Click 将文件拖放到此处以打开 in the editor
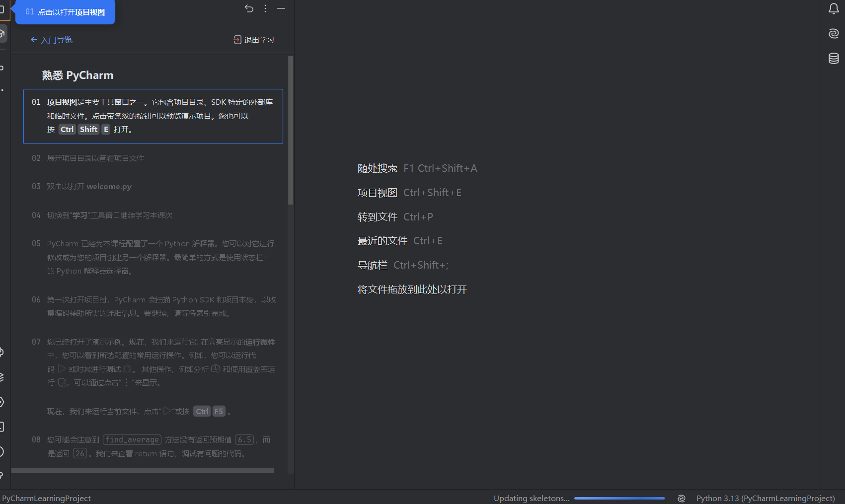This screenshot has height=504, width=845. coord(412,289)
